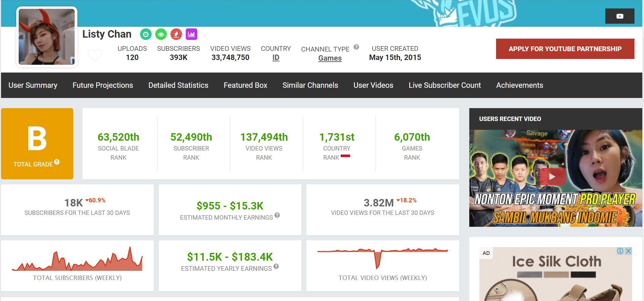Click the 137,494th video views rank
This screenshot has height=301, width=644.
pyautogui.click(x=264, y=137)
